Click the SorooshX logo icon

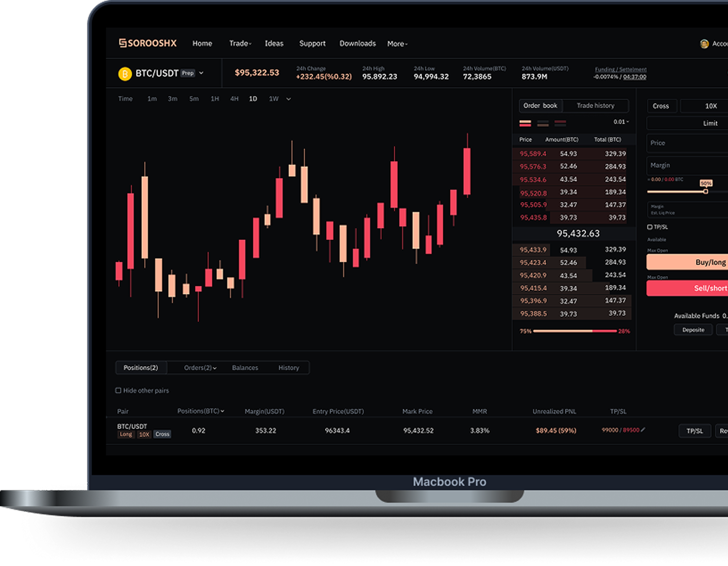point(123,43)
